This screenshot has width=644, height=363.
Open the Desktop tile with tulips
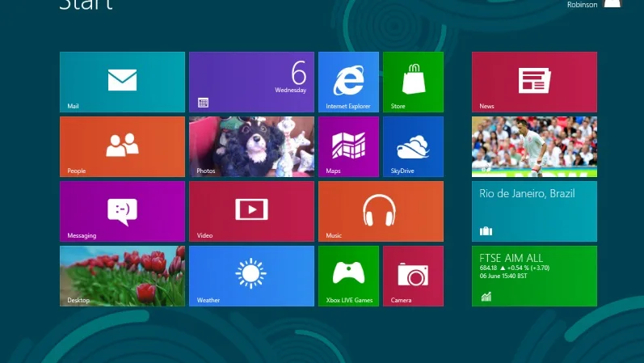(122, 276)
